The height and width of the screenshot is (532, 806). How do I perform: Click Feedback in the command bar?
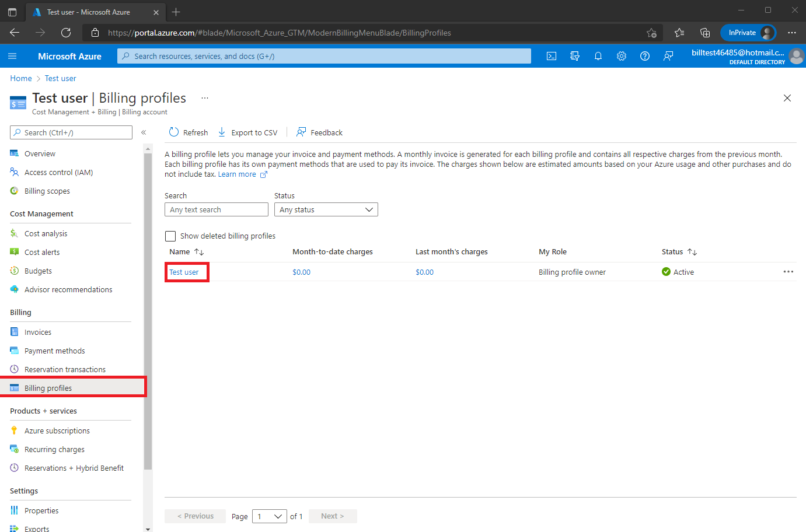pyautogui.click(x=319, y=132)
